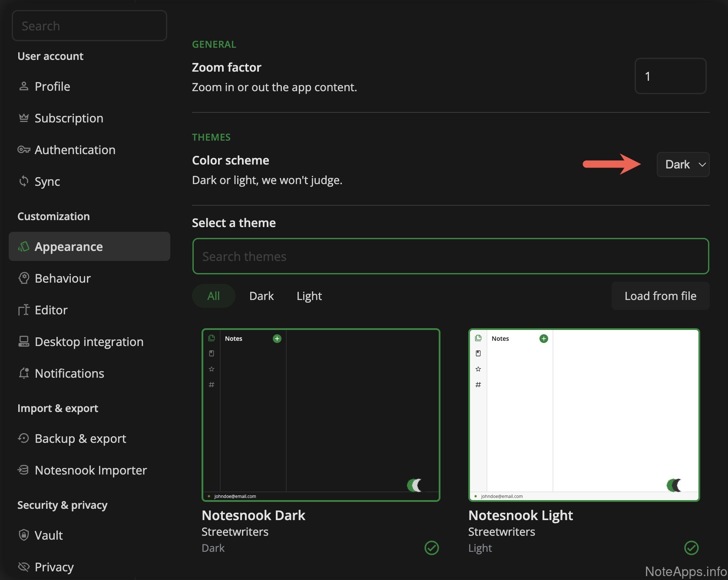This screenshot has width=728, height=580.
Task: Select the Notesnook Light theme preview
Action: click(x=584, y=415)
